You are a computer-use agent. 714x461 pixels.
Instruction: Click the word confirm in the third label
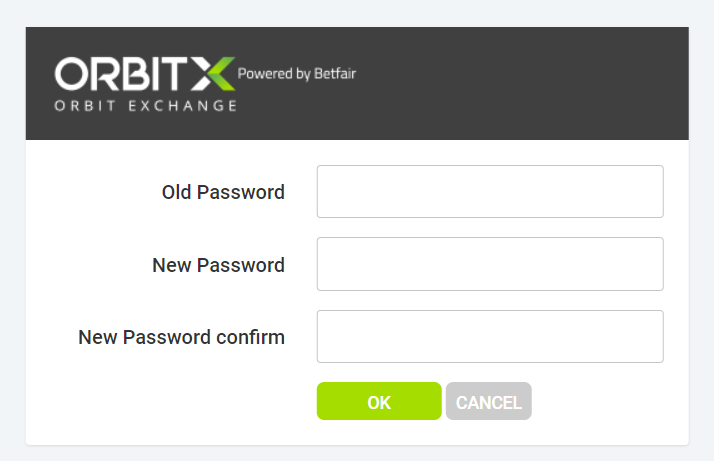(250, 338)
